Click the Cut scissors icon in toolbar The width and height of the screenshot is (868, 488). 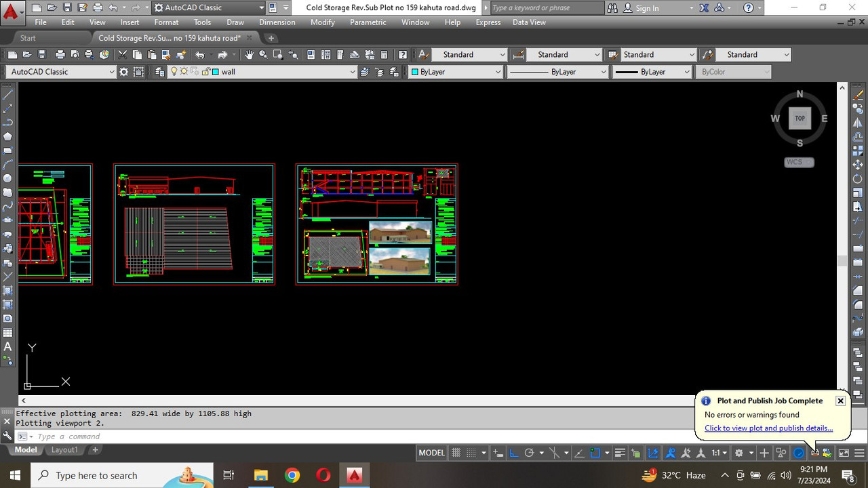point(122,55)
